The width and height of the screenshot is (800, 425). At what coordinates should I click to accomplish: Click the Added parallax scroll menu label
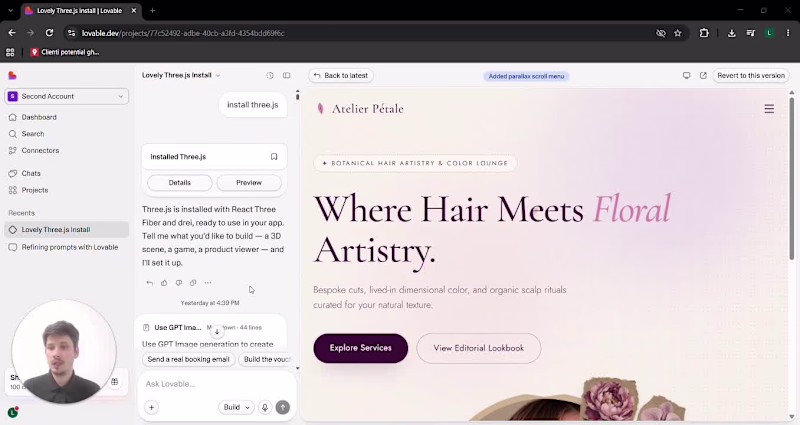tap(526, 76)
